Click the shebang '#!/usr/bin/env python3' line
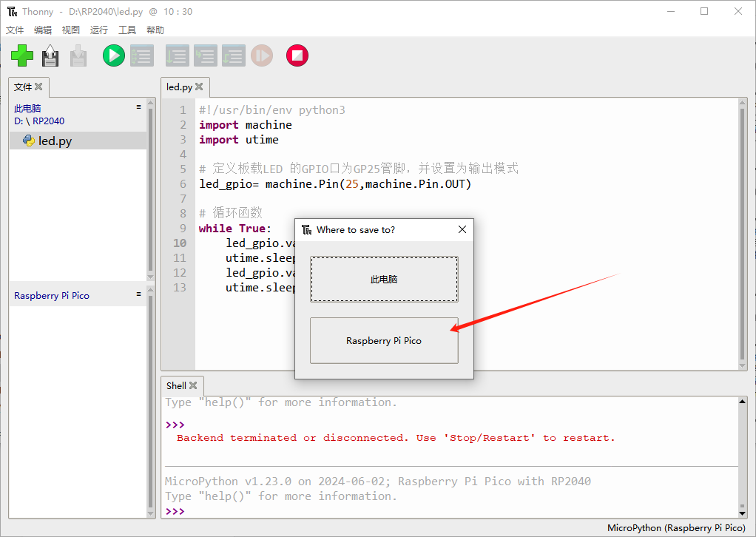The height and width of the screenshot is (537, 756). pyautogui.click(x=272, y=110)
